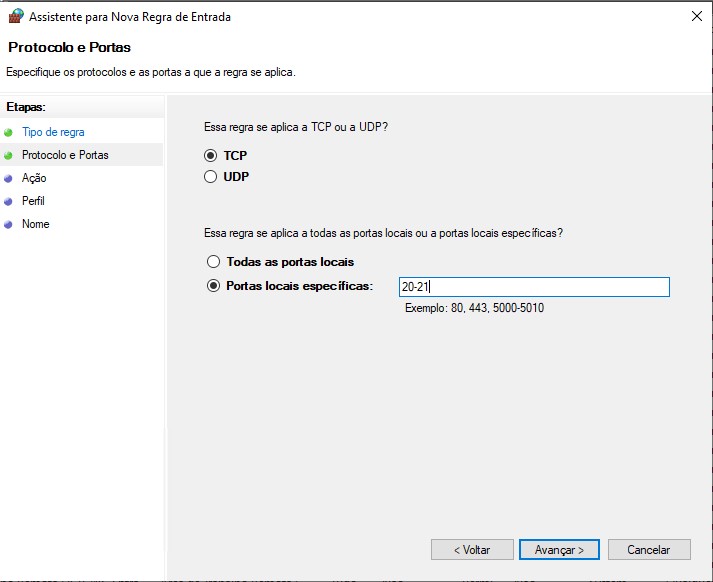713x582 pixels.
Task: Click the green bullet beside Protocolo e Portas
Action: pos(9,155)
